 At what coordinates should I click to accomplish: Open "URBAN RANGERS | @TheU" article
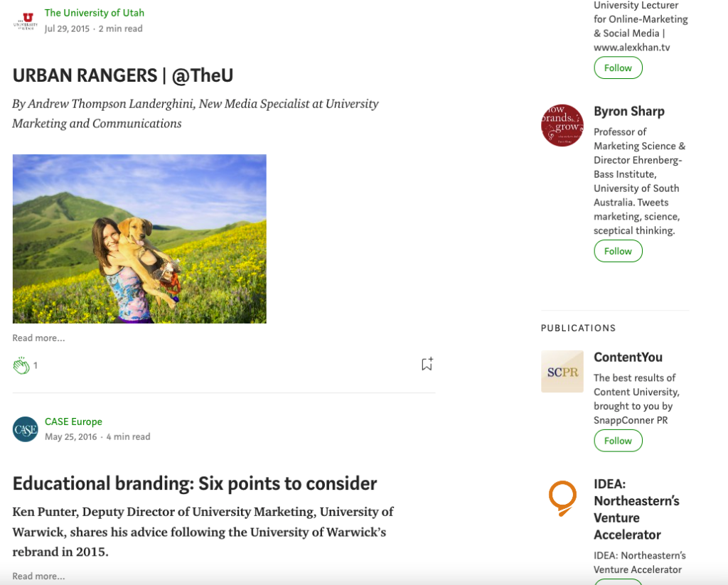(123, 75)
